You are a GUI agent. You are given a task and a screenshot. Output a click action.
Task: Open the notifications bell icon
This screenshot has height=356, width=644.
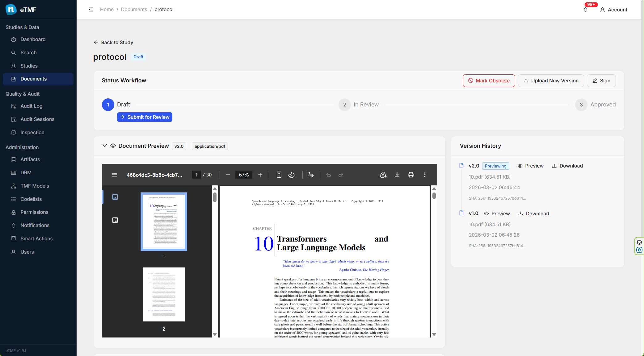click(x=586, y=10)
